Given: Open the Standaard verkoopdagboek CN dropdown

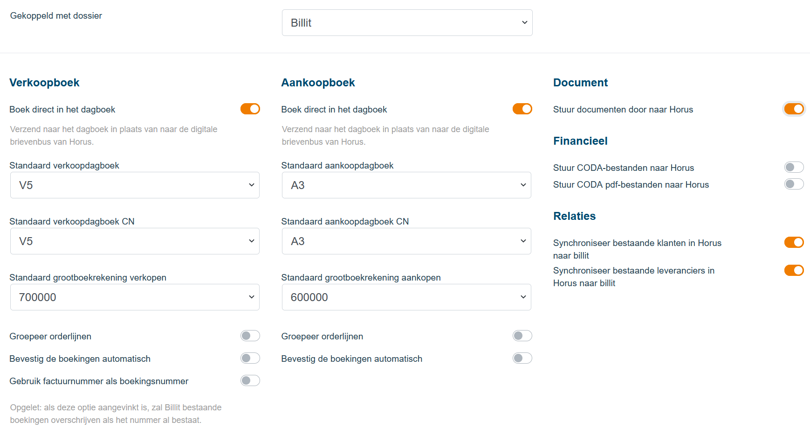Looking at the screenshot, I should pyautogui.click(x=134, y=241).
